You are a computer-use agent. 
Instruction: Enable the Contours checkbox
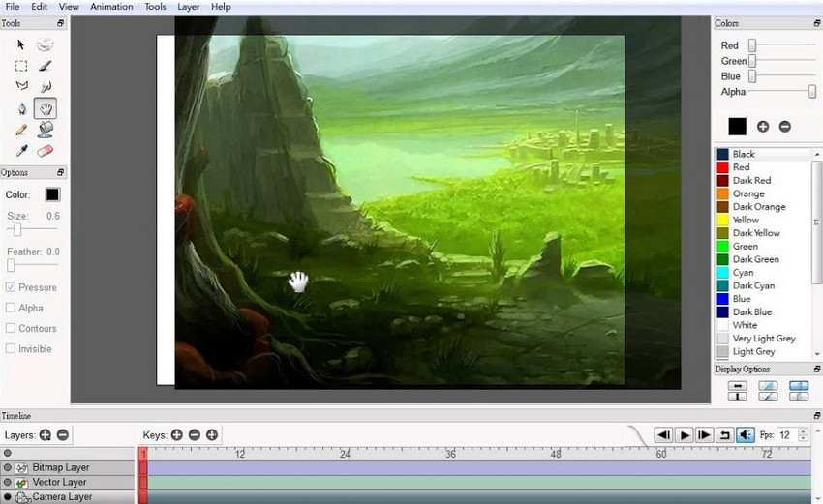point(11,328)
